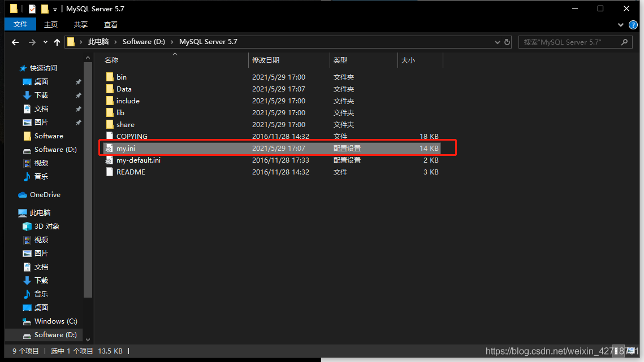Screen dimensions: 644x362
Task: Click Software (D:) in the address breadcrumb
Action: (144, 41)
